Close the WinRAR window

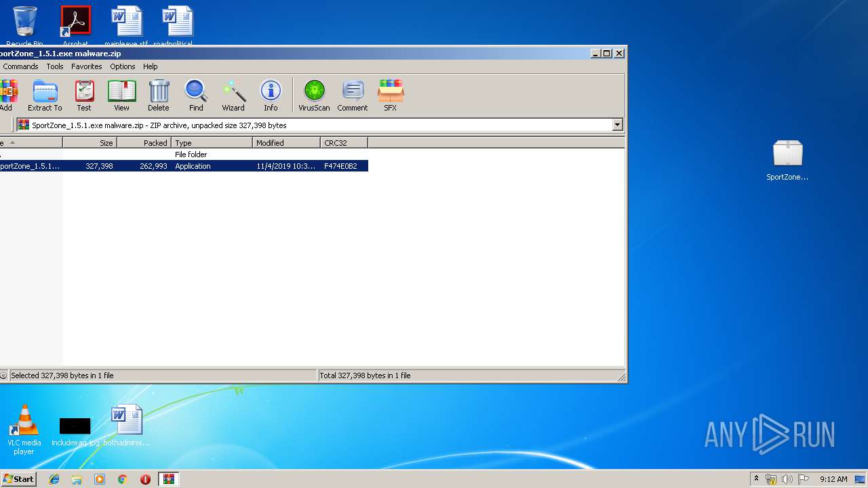point(619,54)
